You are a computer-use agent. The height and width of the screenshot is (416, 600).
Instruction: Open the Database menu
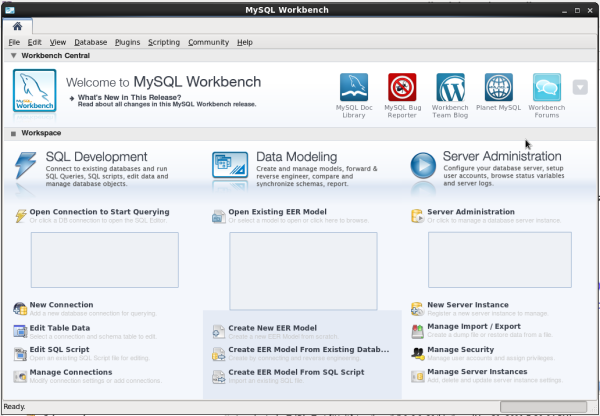[x=90, y=43]
